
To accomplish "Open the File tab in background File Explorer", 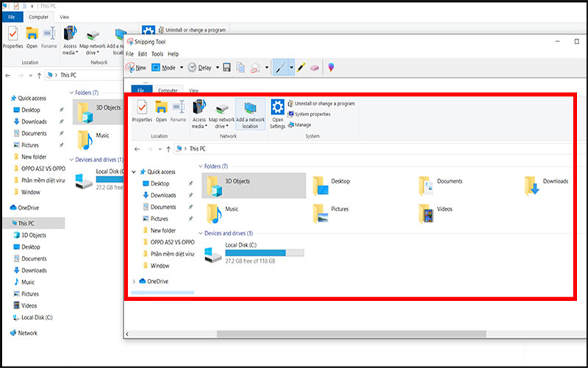I will coord(12,17).
